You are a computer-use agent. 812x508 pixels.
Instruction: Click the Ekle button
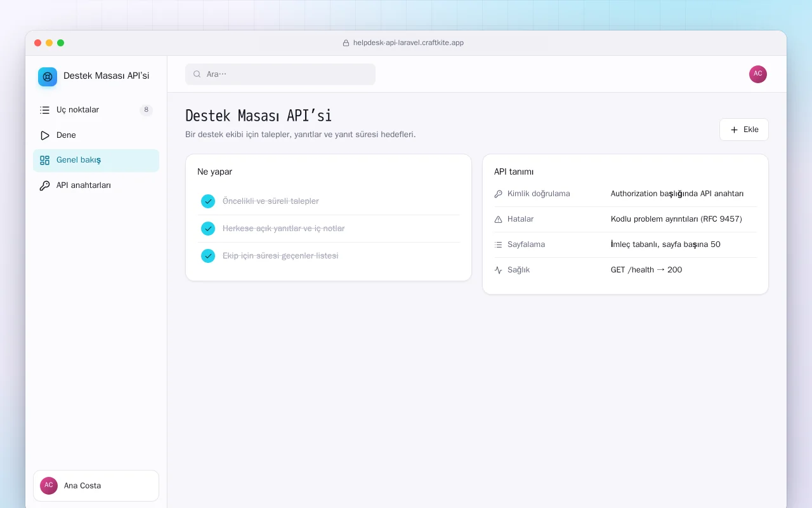click(744, 130)
